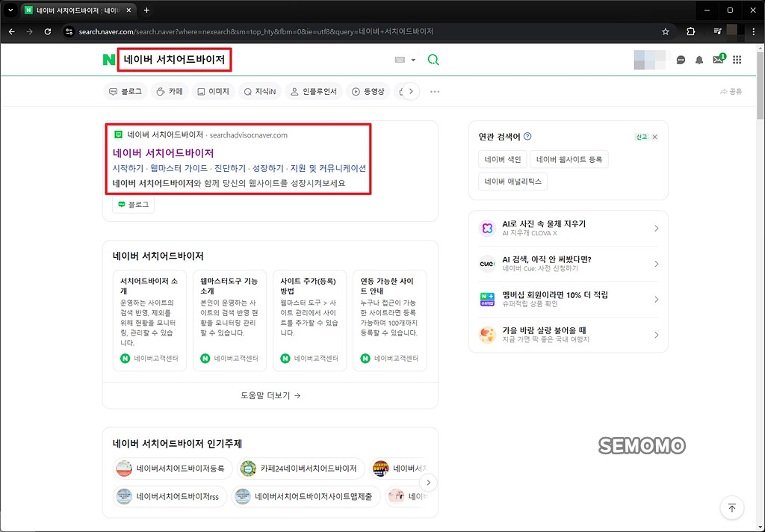Click the 신고 report badge
The image size is (765, 532).
point(641,137)
